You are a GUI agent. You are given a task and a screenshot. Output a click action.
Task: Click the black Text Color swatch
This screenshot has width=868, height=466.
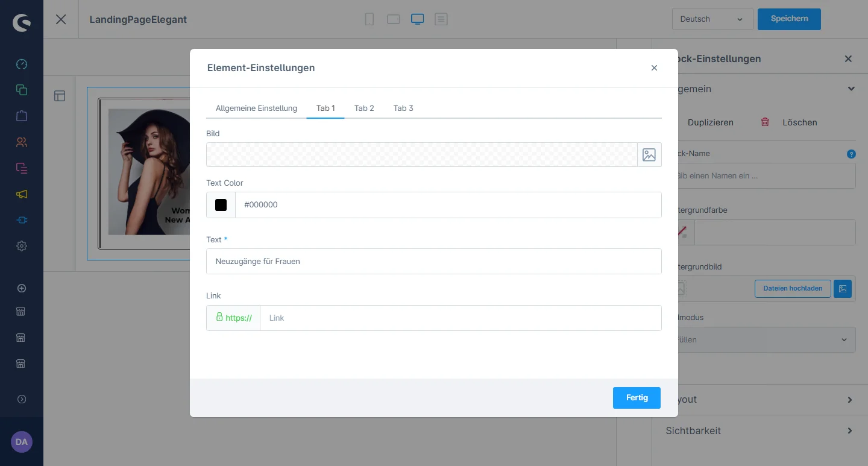(x=221, y=205)
